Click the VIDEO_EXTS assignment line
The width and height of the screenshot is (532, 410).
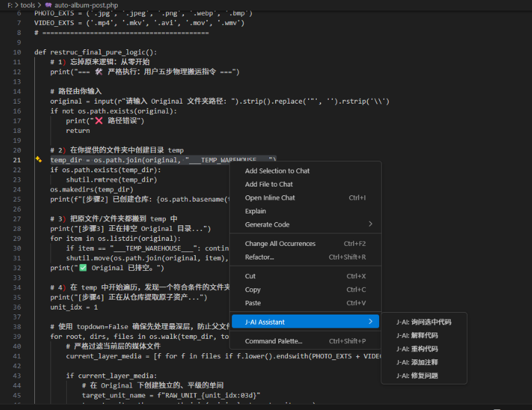coord(139,22)
